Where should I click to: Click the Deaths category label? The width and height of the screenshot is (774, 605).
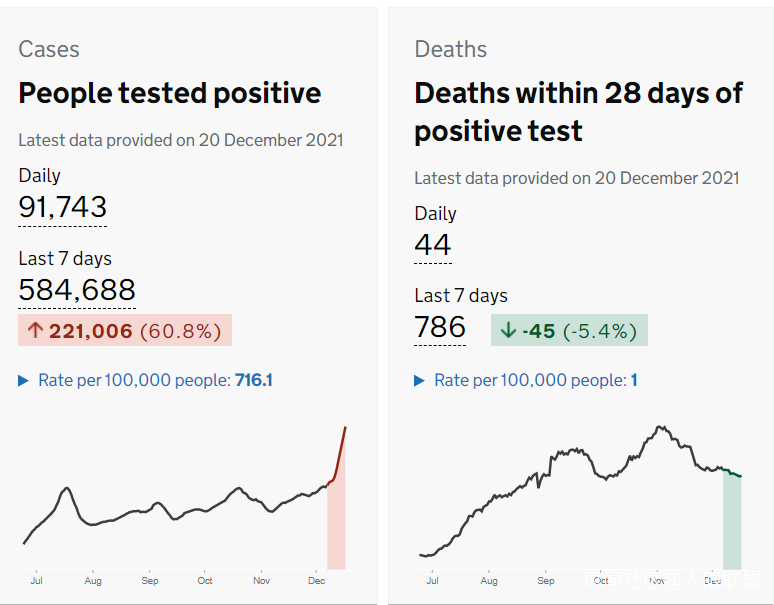tap(451, 50)
